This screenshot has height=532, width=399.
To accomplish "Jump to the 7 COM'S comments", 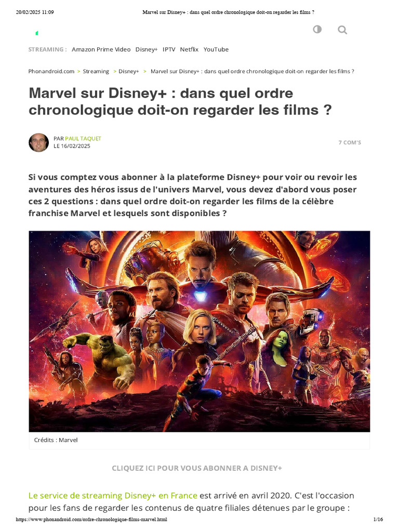I will click(x=350, y=142).
